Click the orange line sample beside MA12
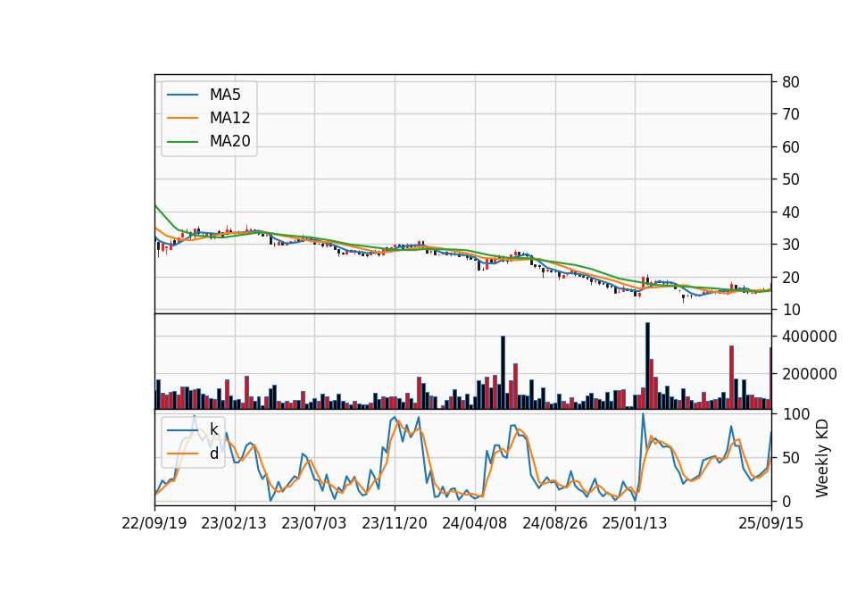Image resolution: width=857 pixels, height=616 pixels. coord(182,118)
